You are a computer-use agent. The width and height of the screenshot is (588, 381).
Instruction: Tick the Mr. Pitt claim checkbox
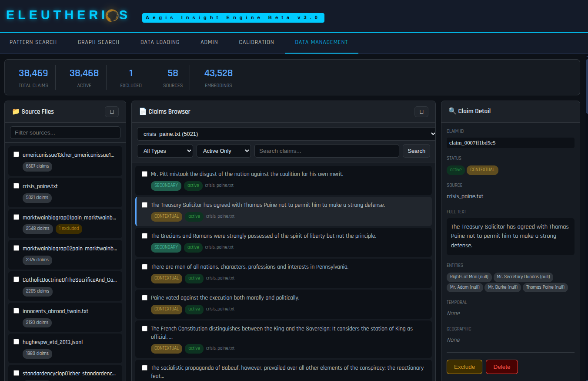145,174
